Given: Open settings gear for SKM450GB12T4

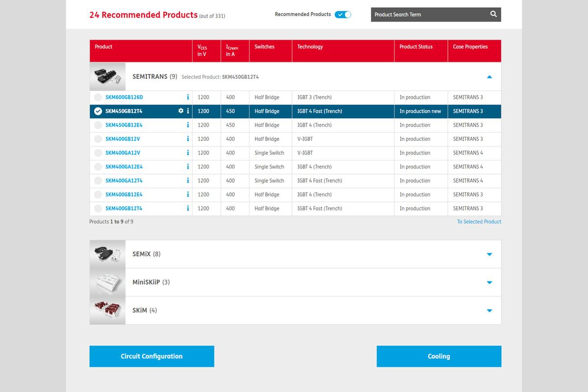Looking at the screenshot, I should (x=181, y=111).
